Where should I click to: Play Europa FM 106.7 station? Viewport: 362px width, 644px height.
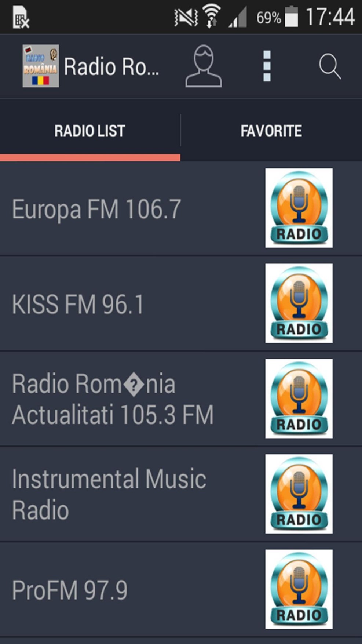click(x=181, y=208)
